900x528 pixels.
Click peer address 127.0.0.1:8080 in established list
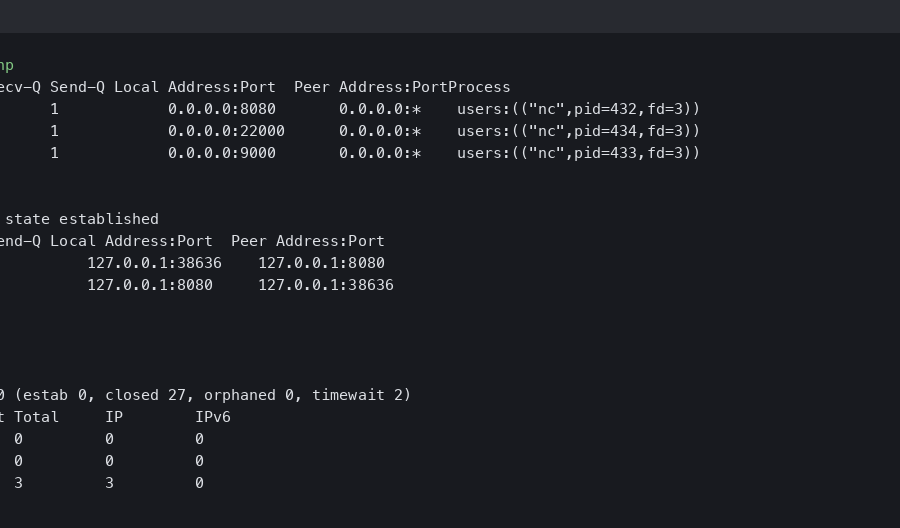[x=321, y=263]
